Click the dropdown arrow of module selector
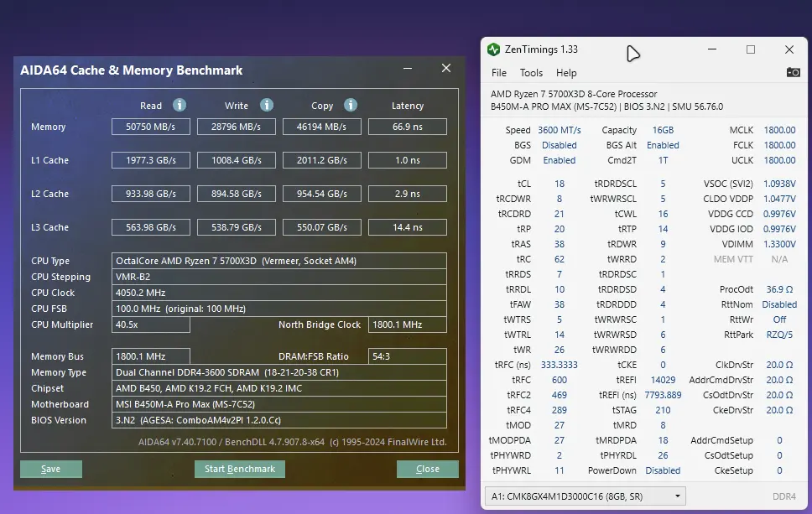The height and width of the screenshot is (514, 812). [677, 496]
